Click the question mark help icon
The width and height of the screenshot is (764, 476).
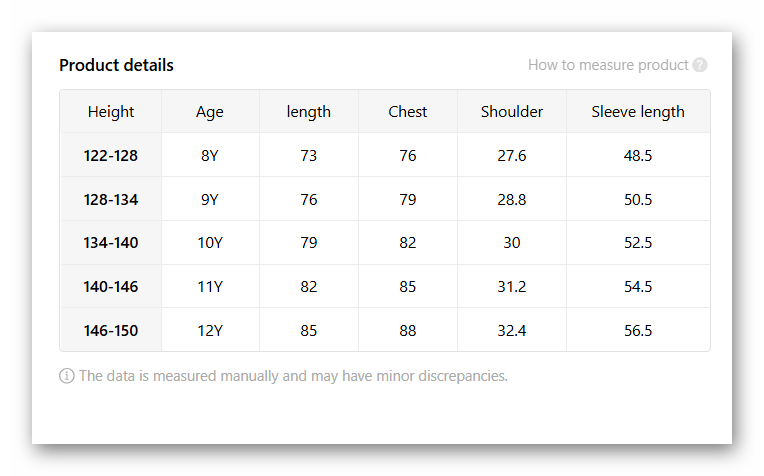coord(700,65)
